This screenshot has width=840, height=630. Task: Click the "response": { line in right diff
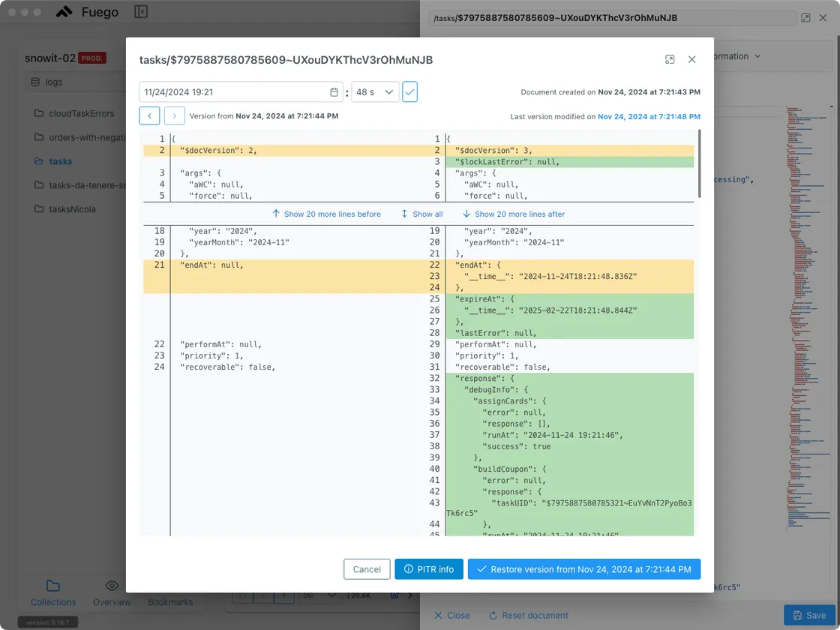pos(569,378)
